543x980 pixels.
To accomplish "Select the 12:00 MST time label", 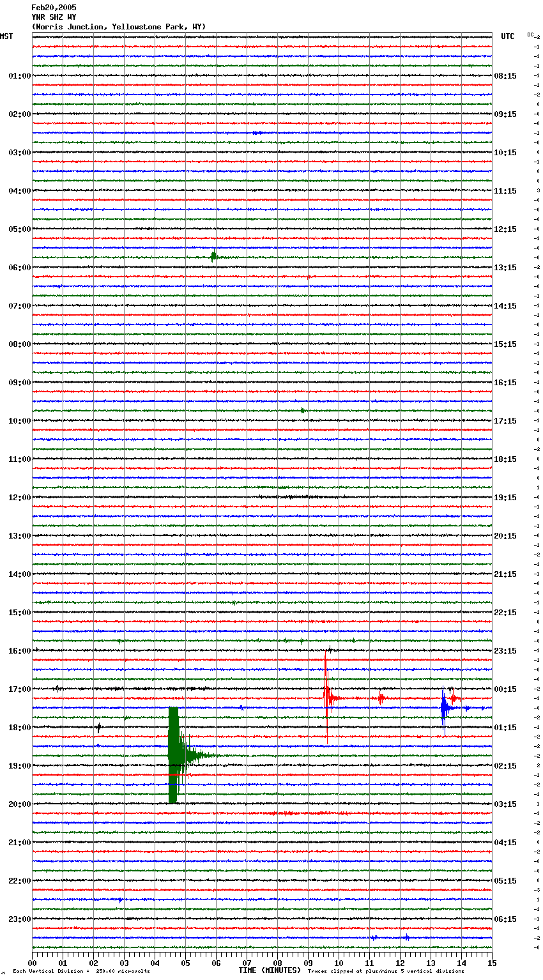I will click(x=20, y=498).
